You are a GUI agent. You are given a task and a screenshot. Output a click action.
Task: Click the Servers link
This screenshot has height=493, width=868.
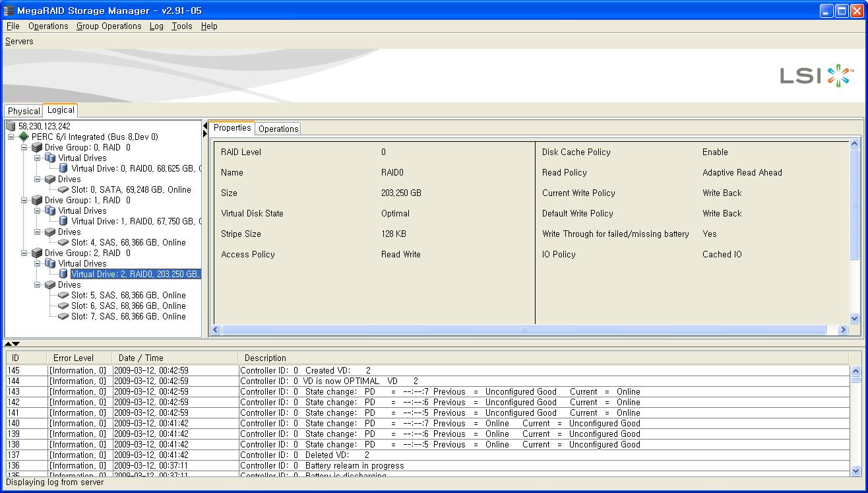click(x=19, y=41)
